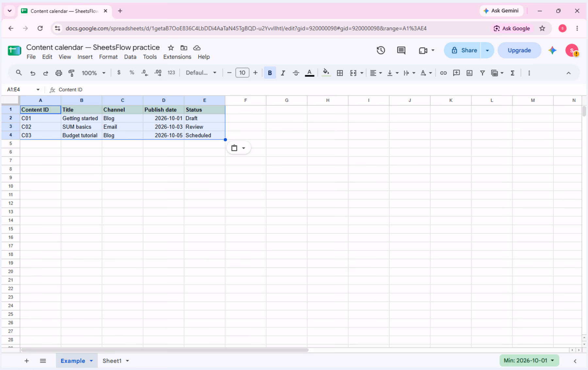Click the Ask Gemini button
This screenshot has width=588, height=370.
(501, 11)
